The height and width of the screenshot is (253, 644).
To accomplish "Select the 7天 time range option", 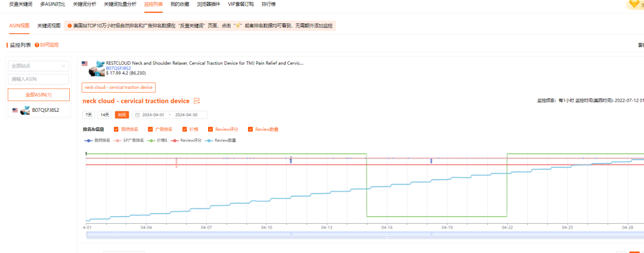I will [x=88, y=115].
